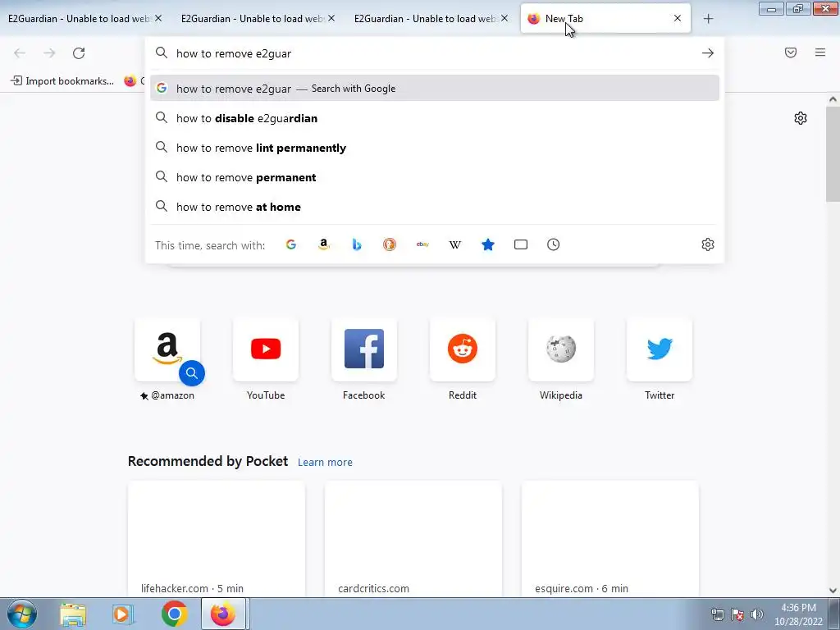
Task: Select suggestion 'how to remove lint permanently'
Action: [x=435, y=148]
